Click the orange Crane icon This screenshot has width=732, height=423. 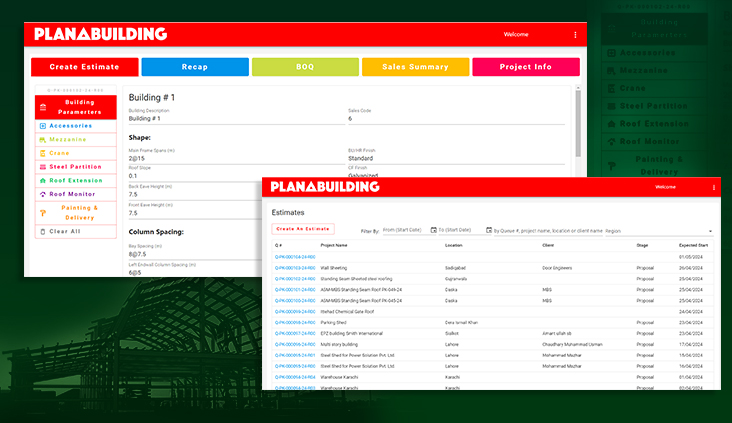pyautogui.click(x=43, y=153)
